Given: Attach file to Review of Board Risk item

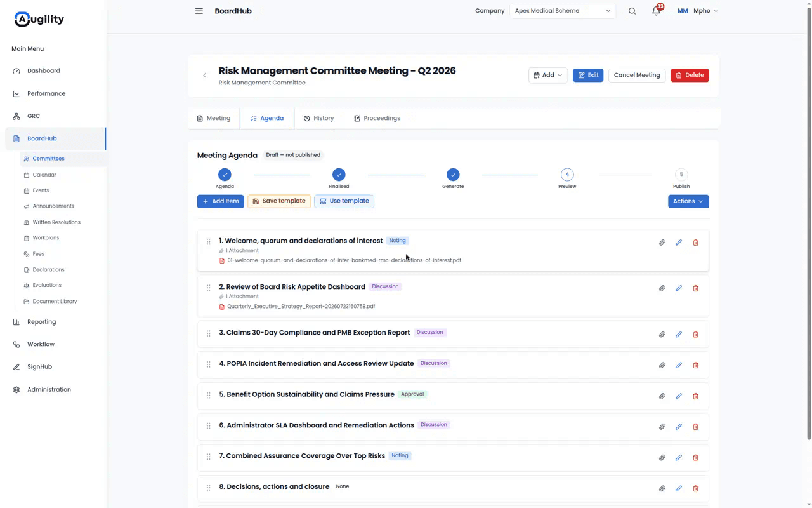Looking at the screenshot, I should (x=662, y=288).
